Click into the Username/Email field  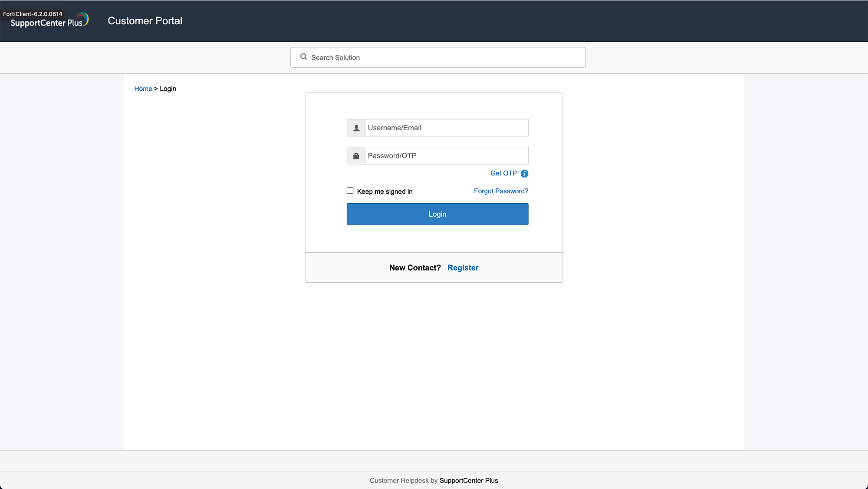[446, 128]
